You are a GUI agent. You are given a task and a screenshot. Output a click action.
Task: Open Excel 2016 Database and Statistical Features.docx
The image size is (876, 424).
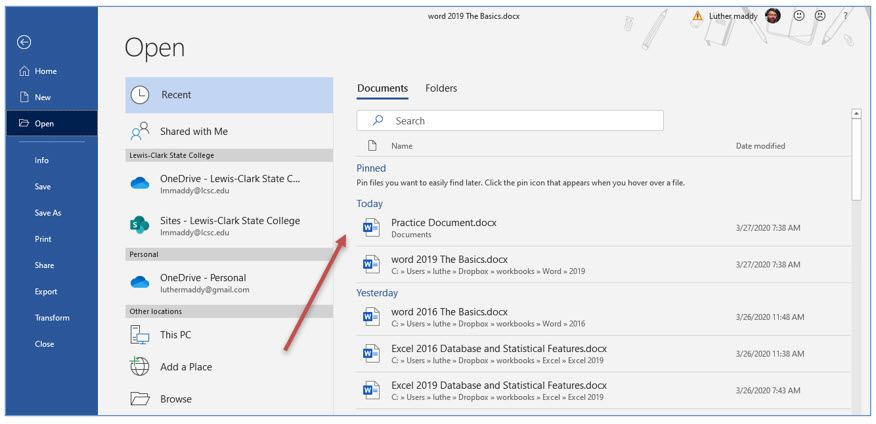point(603,354)
